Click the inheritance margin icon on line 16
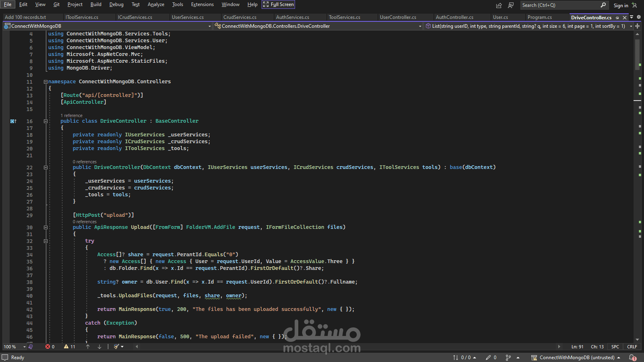This screenshot has height=362, width=644. (x=13, y=121)
